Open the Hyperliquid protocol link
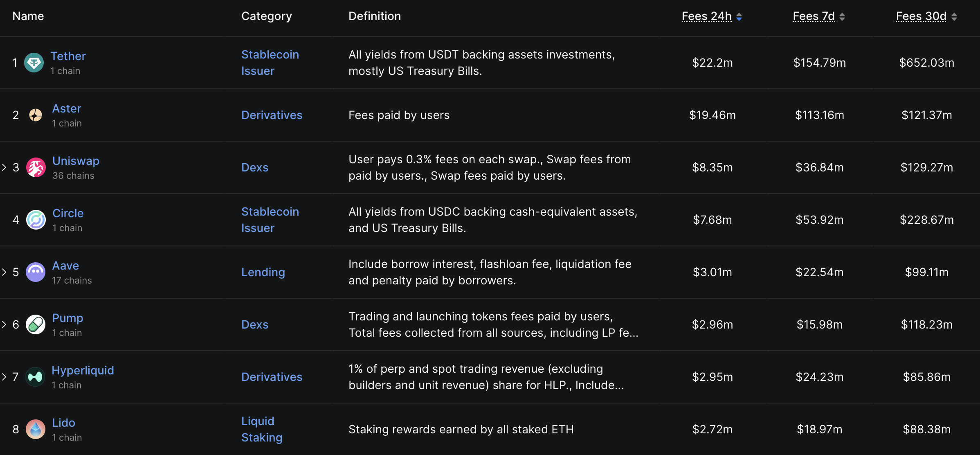This screenshot has height=455, width=980. (83, 370)
